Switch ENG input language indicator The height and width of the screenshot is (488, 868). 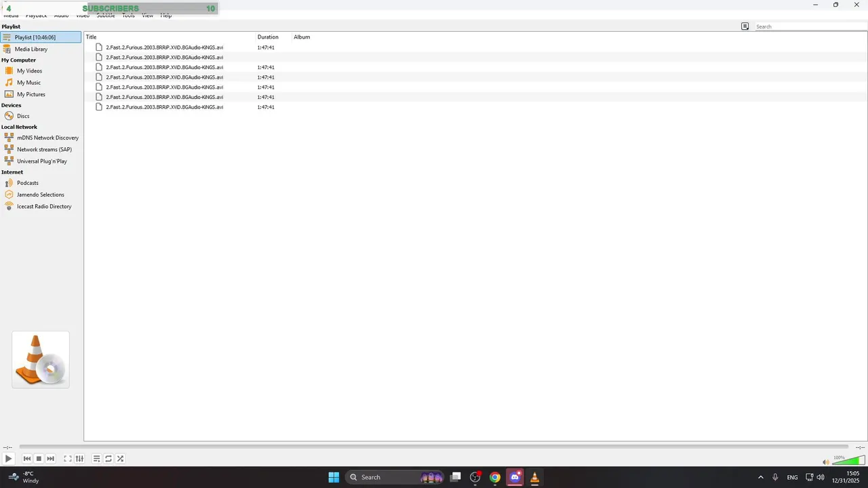[x=792, y=477]
